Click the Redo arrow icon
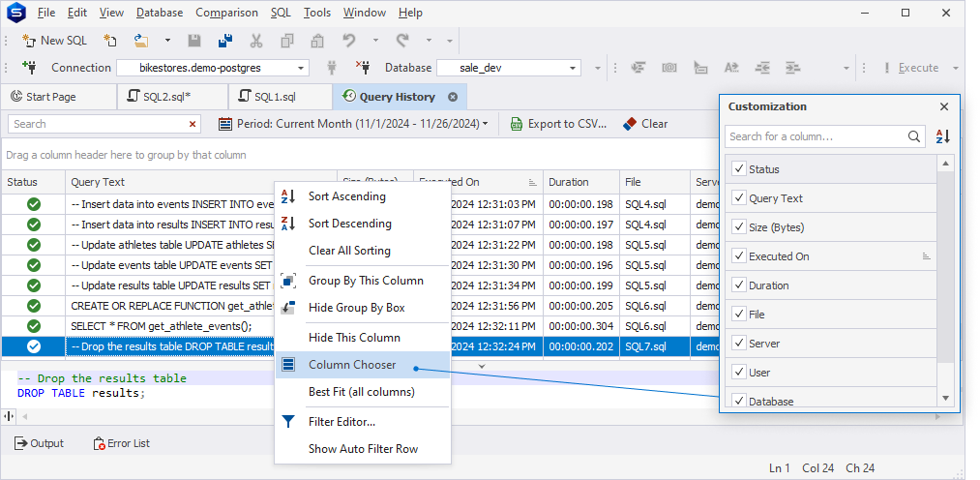Viewport: 980px width, 480px height. pyautogui.click(x=402, y=41)
